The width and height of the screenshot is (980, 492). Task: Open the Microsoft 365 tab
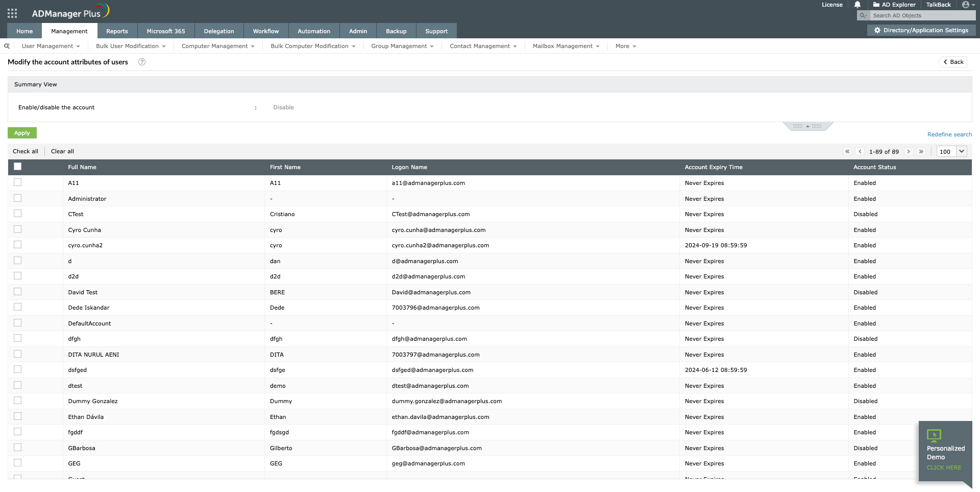(x=166, y=31)
